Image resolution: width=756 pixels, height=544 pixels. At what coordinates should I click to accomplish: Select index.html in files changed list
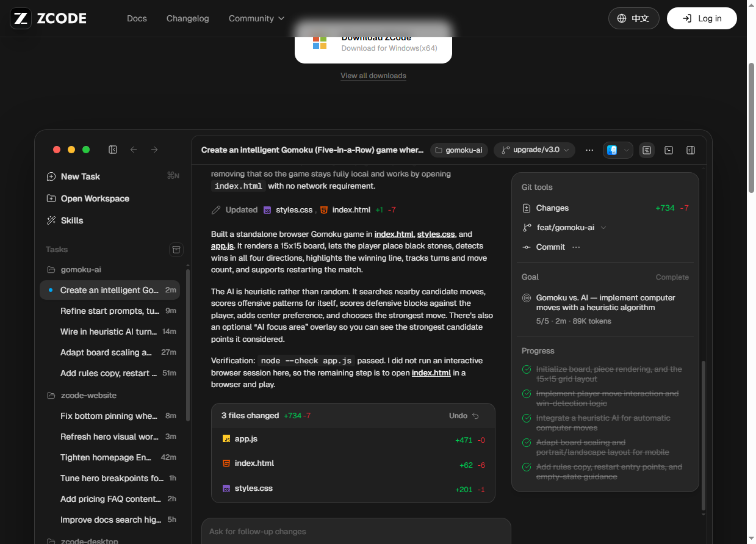[353, 464]
